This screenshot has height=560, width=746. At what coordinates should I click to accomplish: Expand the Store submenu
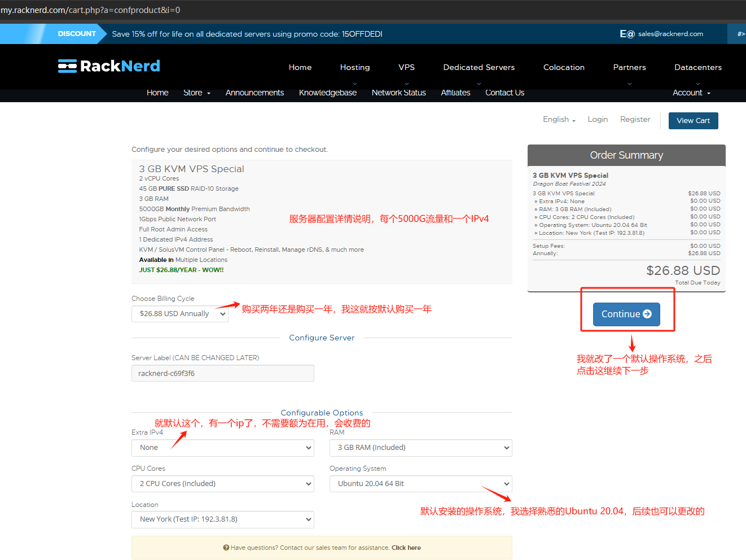[x=196, y=93]
